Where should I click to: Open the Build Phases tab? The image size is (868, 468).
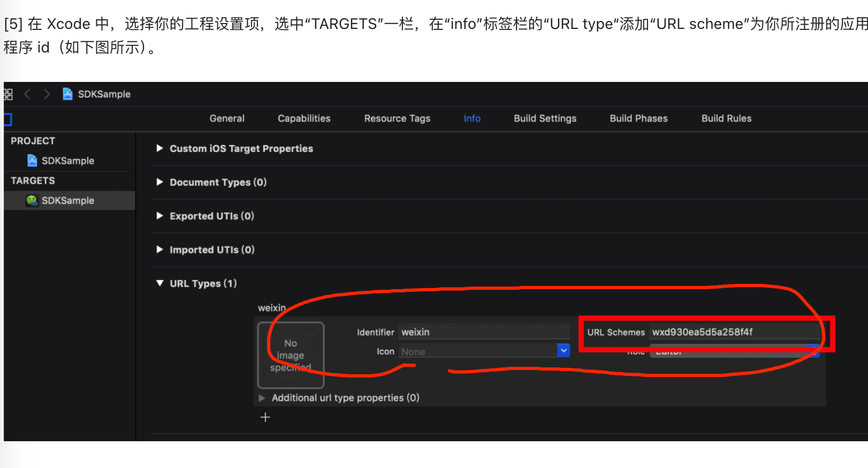point(638,118)
